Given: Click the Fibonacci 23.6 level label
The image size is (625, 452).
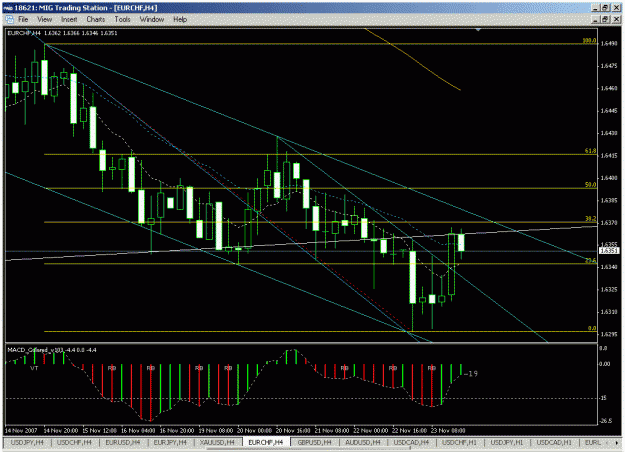Looking at the screenshot, I should [590, 260].
